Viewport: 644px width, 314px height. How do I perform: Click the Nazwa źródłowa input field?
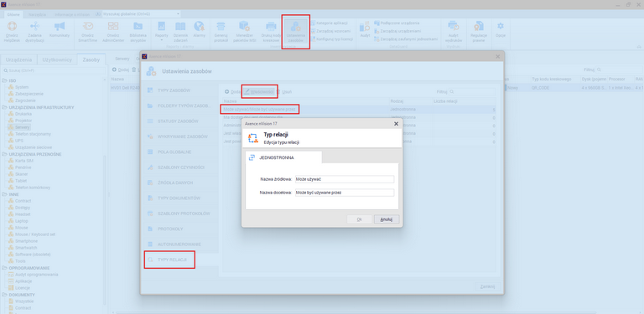pyautogui.click(x=344, y=179)
